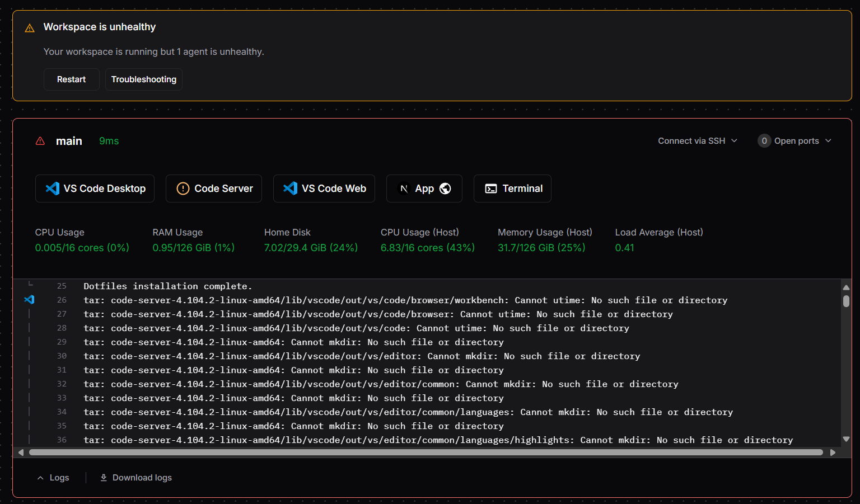Viewport: 860px width, 504px height.
Task: Click the workspace unhealthy warning icon
Action: [30, 28]
